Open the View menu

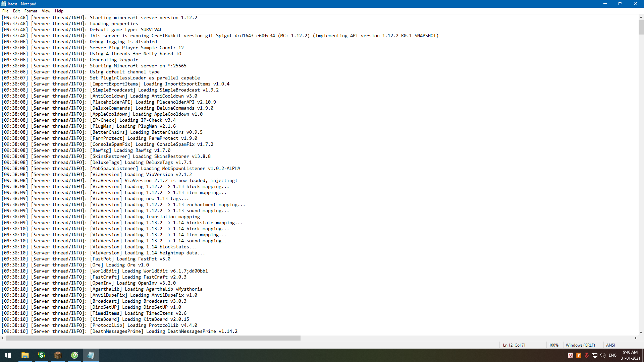[x=46, y=11]
